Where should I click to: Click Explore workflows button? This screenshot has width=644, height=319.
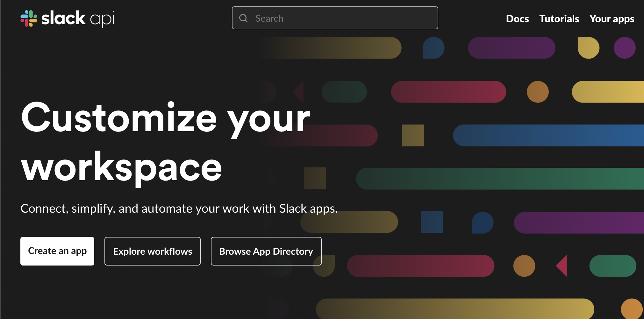153,251
